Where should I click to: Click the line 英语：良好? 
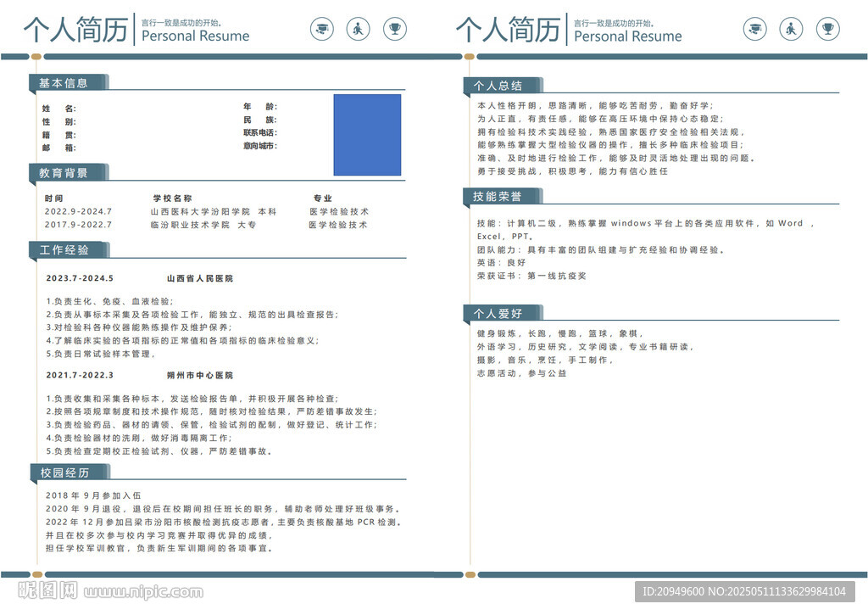click(501, 263)
